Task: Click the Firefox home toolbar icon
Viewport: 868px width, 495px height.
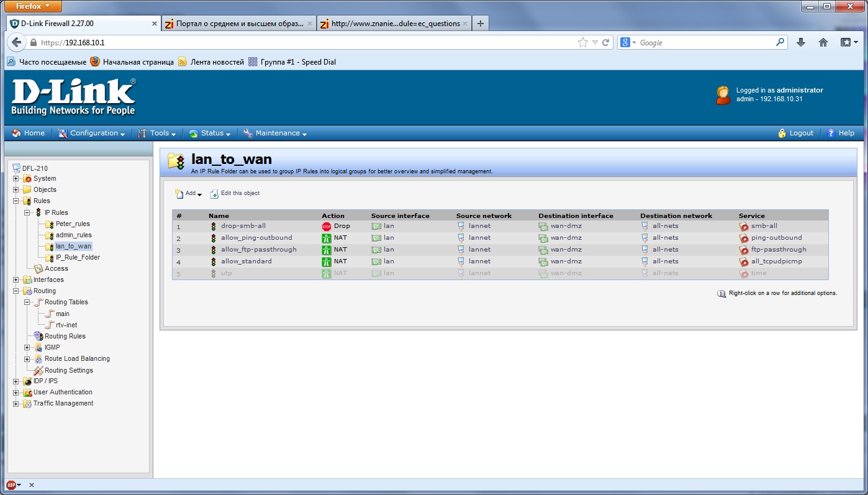Action: [x=823, y=42]
